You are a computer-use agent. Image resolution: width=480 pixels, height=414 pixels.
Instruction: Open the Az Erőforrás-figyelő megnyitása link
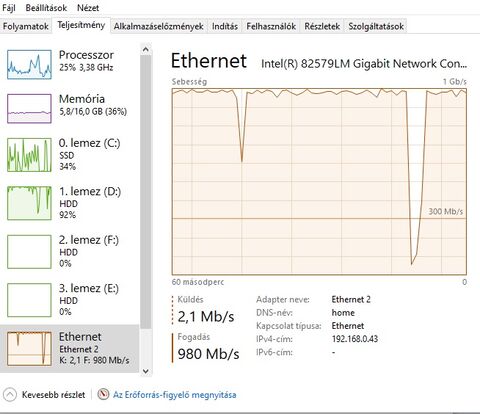(x=175, y=395)
